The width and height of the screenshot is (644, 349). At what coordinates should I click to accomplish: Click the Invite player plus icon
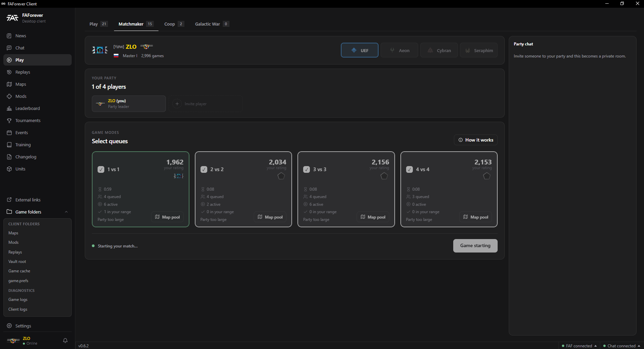pyautogui.click(x=177, y=104)
